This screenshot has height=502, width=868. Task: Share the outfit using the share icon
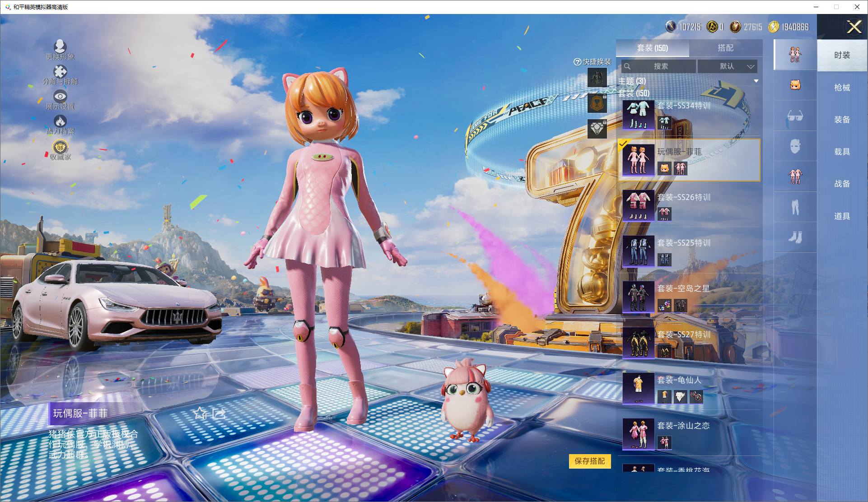pyautogui.click(x=219, y=413)
